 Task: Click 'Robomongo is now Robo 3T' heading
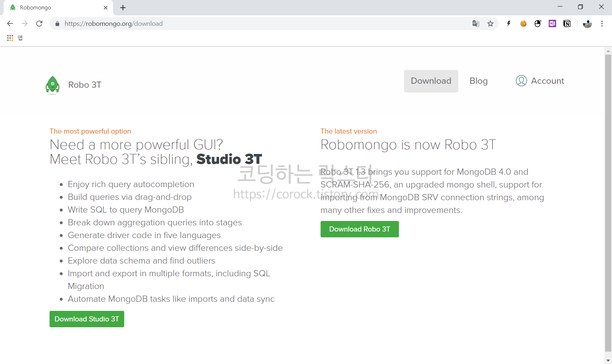pyautogui.click(x=408, y=145)
